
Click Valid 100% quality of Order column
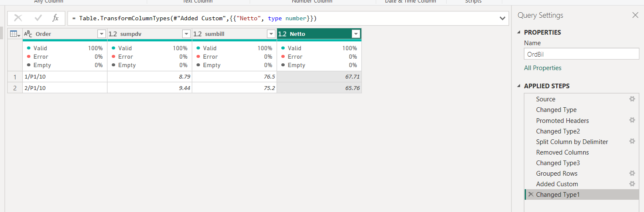(x=65, y=48)
